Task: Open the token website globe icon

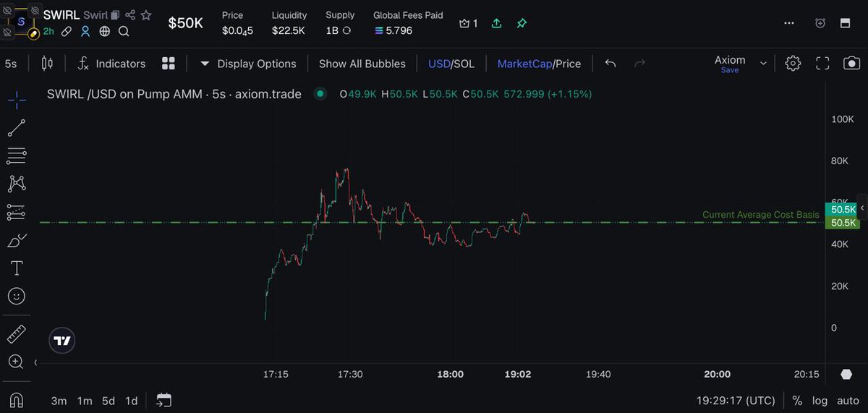Action: click(x=105, y=31)
